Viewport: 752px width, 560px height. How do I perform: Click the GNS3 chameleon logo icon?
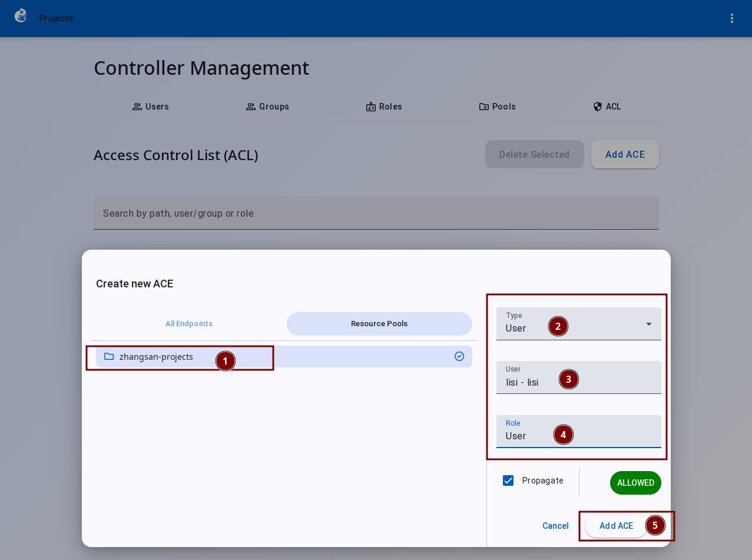21,16
